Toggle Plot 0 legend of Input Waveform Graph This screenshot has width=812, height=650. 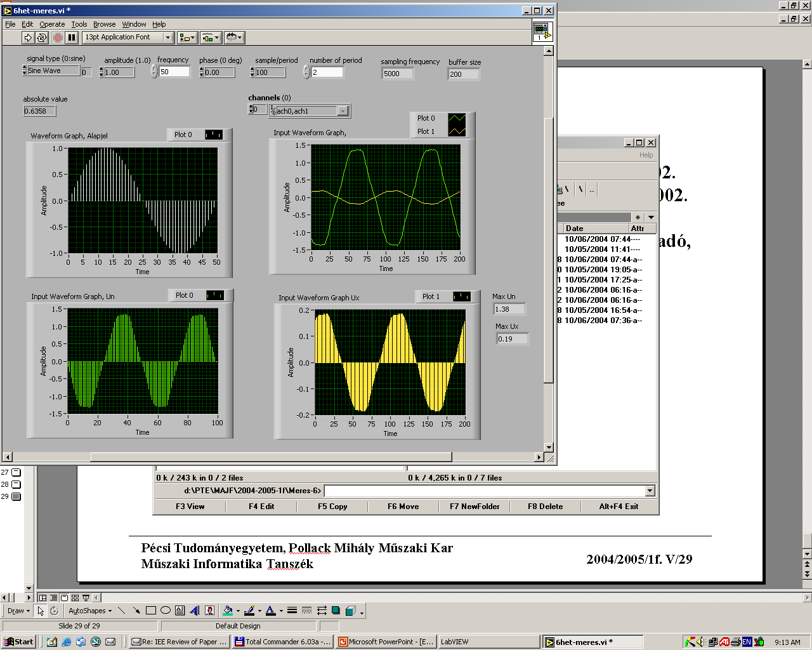click(x=457, y=118)
